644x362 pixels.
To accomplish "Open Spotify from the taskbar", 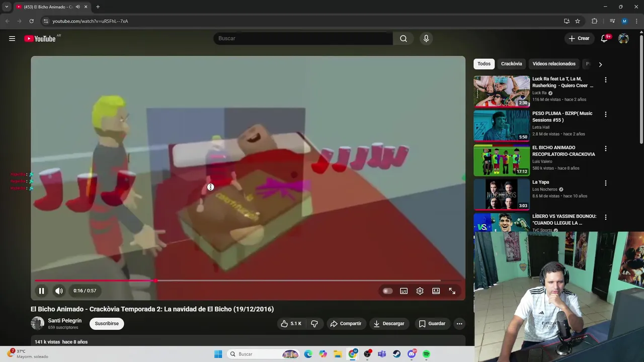I will click(426, 354).
